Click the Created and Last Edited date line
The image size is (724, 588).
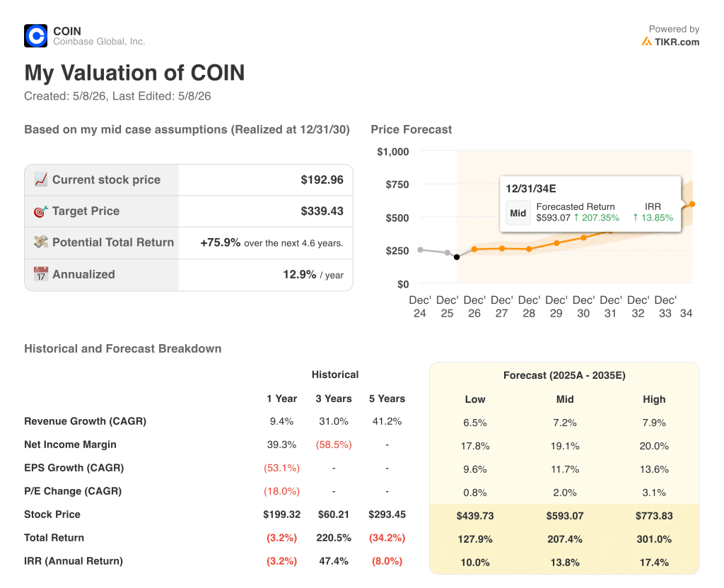[117, 96]
